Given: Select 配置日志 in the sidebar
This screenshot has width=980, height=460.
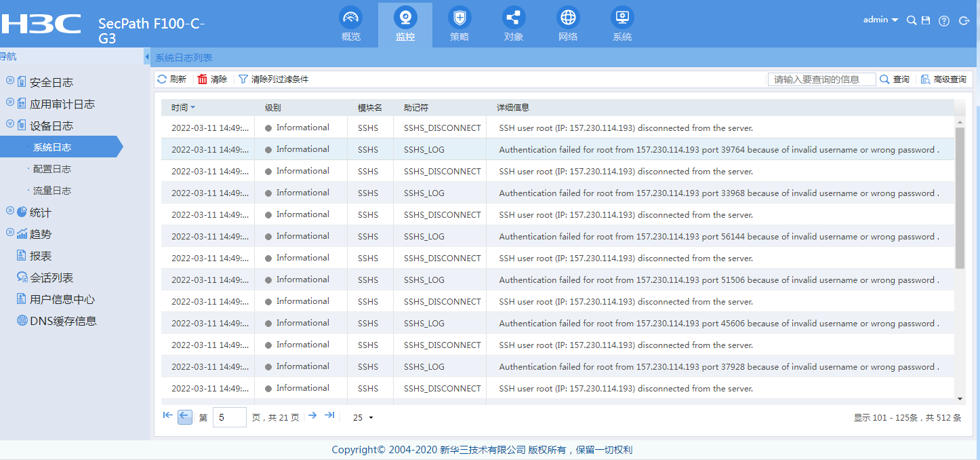Looking at the screenshot, I should pos(52,169).
